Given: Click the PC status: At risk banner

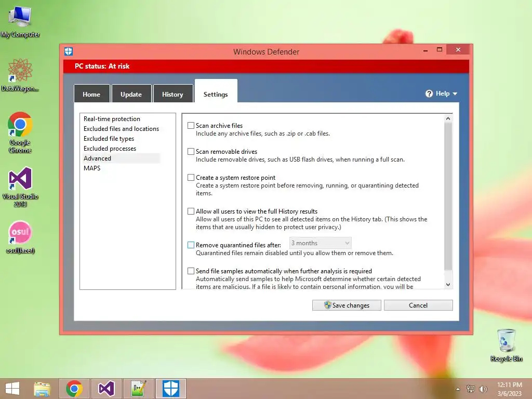Looking at the screenshot, I should point(266,66).
